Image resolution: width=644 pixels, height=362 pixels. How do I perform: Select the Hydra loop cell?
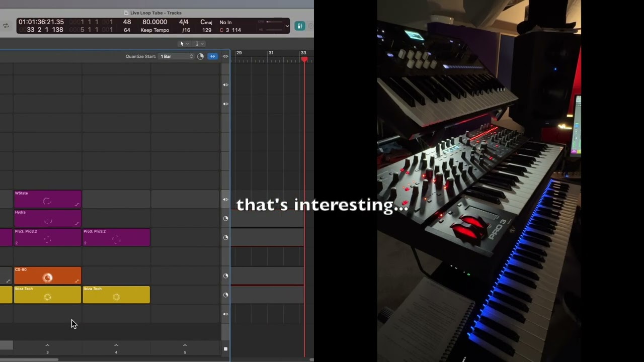click(x=47, y=218)
